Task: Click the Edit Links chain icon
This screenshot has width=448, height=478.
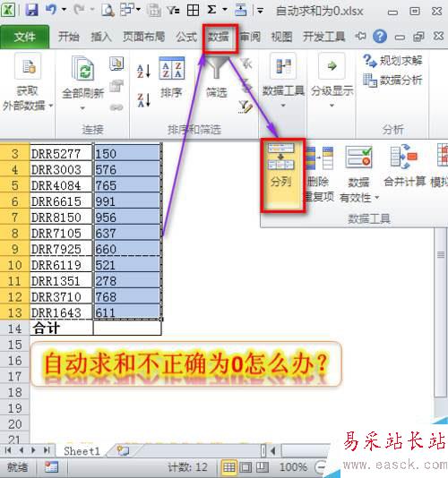Action: coord(116,107)
